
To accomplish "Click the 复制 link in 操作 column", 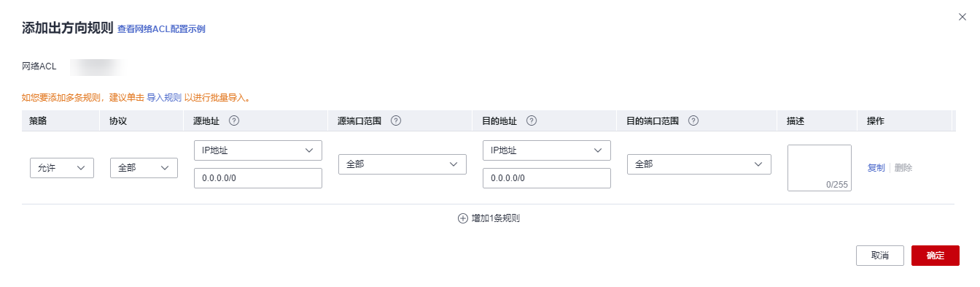I will tap(876, 167).
